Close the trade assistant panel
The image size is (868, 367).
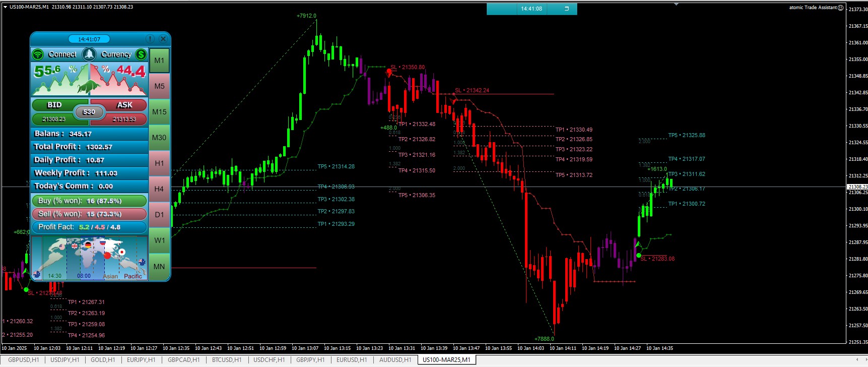point(163,39)
